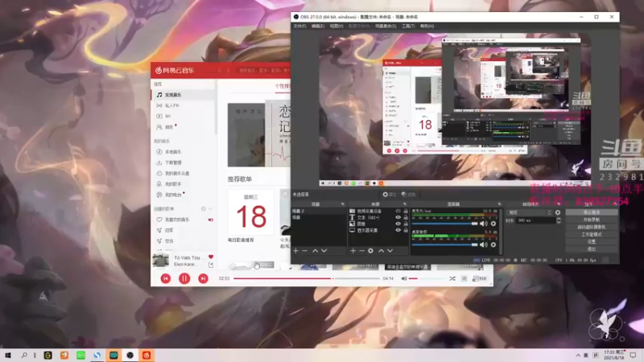644x362 pixels.
Task: Open source properties gear in sources toolbar
Action: click(370, 251)
